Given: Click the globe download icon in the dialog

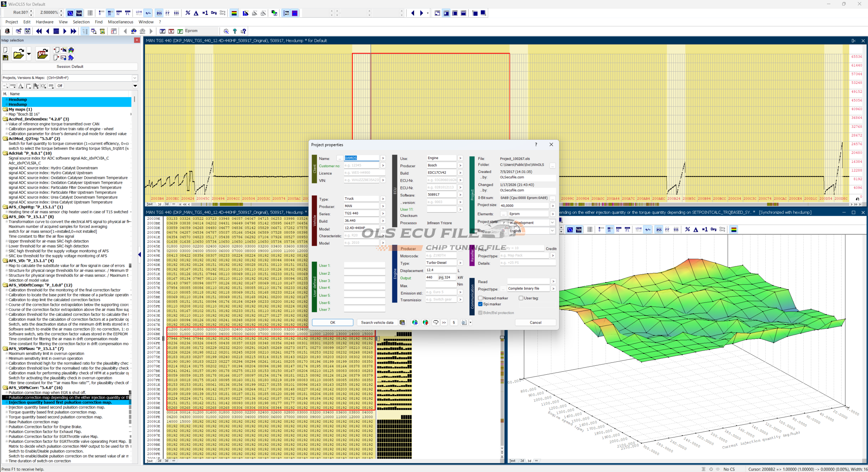Looking at the screenshot, I should tap(415, 322).
